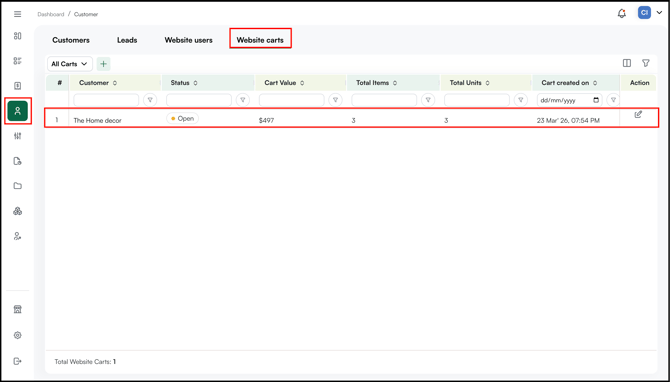Open the sliders adjustment icon in sidebar
This screenshot has height=382, width=670.
18,136
